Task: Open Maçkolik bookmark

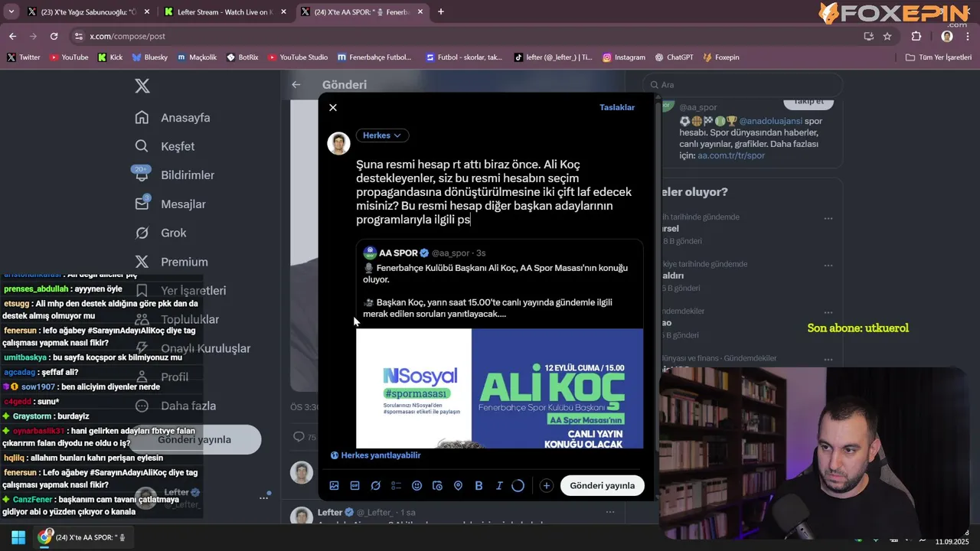Action: point(197,57)
